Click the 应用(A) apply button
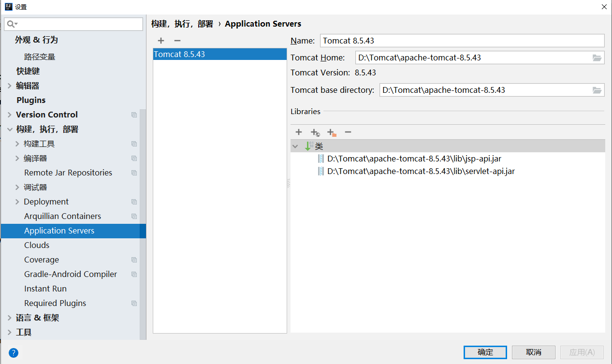 582,352
